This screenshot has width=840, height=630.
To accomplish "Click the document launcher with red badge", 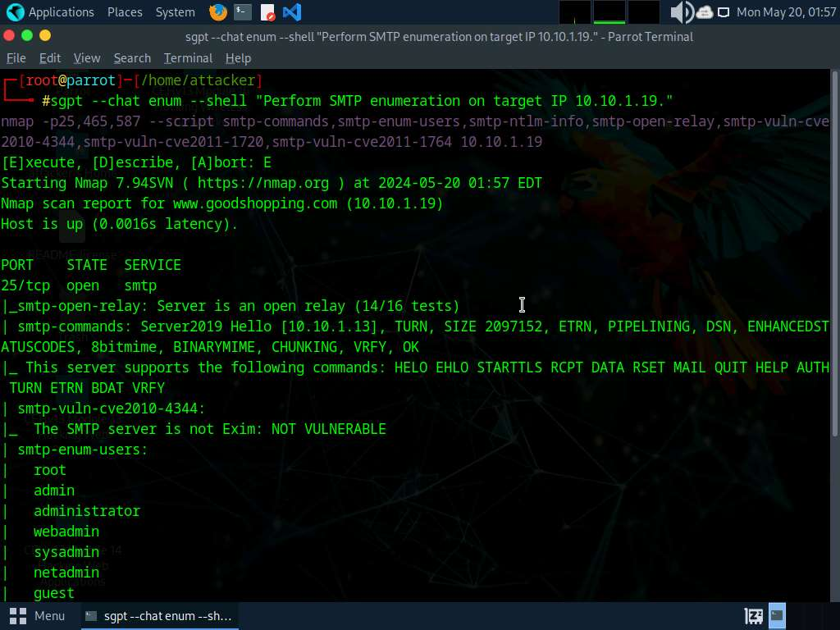I will point(267,12).
